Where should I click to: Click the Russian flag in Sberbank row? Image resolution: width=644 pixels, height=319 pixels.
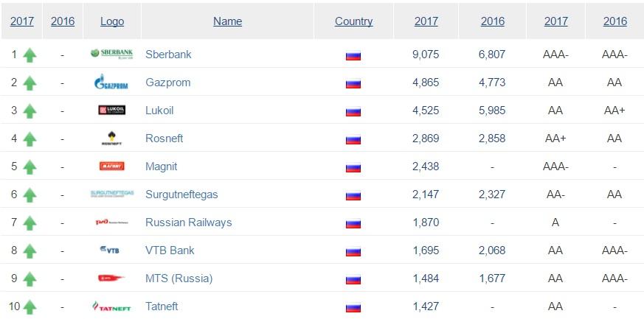353,55
